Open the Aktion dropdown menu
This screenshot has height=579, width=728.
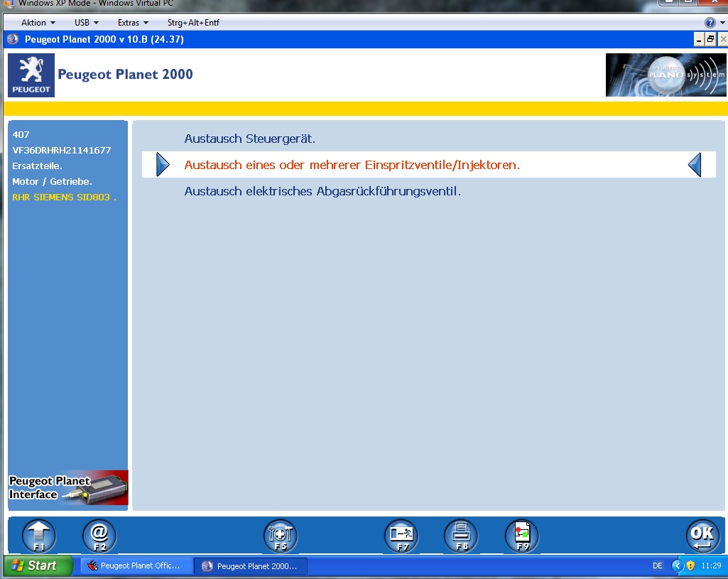[x=38, y=23]
